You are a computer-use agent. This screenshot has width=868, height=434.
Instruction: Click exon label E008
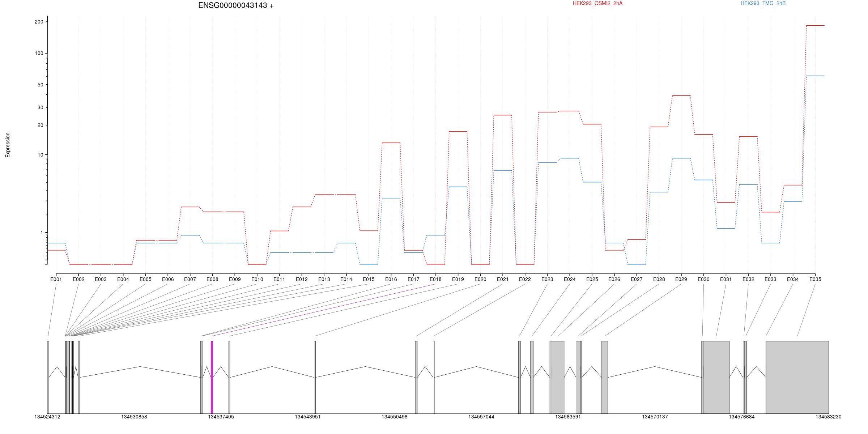212,279
